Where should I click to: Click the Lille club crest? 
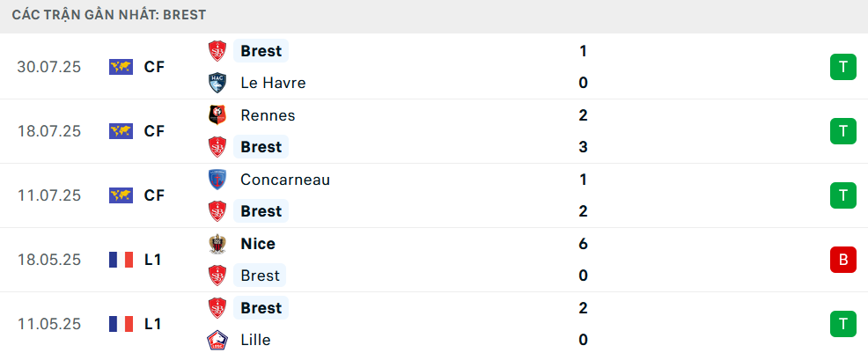point(217,340)
